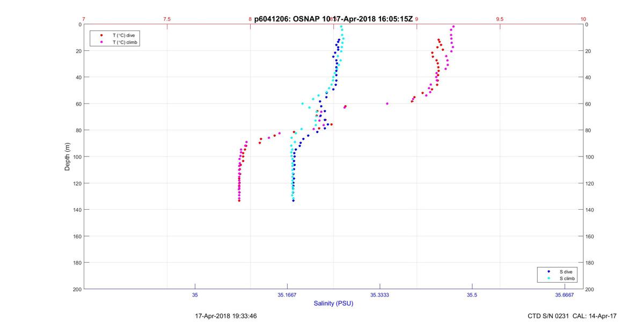Click the 'CTD S/N 0231 CAL: 14-Apr-17' text
The image size is (644, 325).
[x=572, y=316]
